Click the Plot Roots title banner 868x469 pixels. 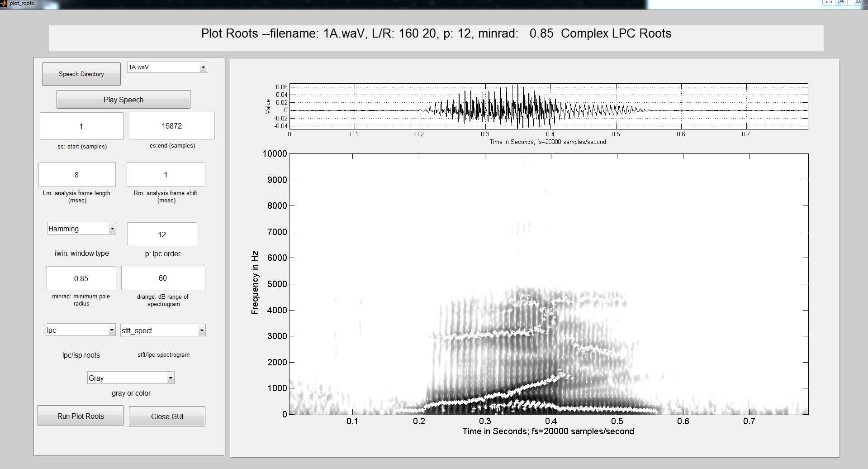point(436,38)
